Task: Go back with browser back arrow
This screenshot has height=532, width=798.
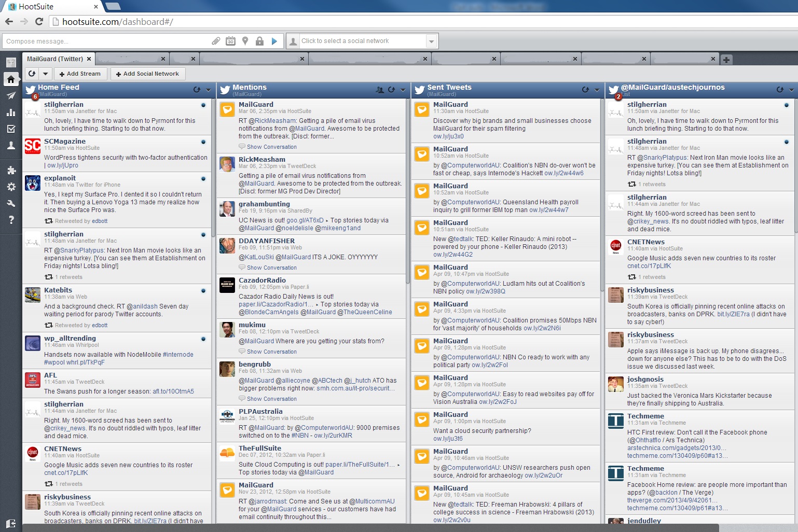Action: tap(9, 21)
